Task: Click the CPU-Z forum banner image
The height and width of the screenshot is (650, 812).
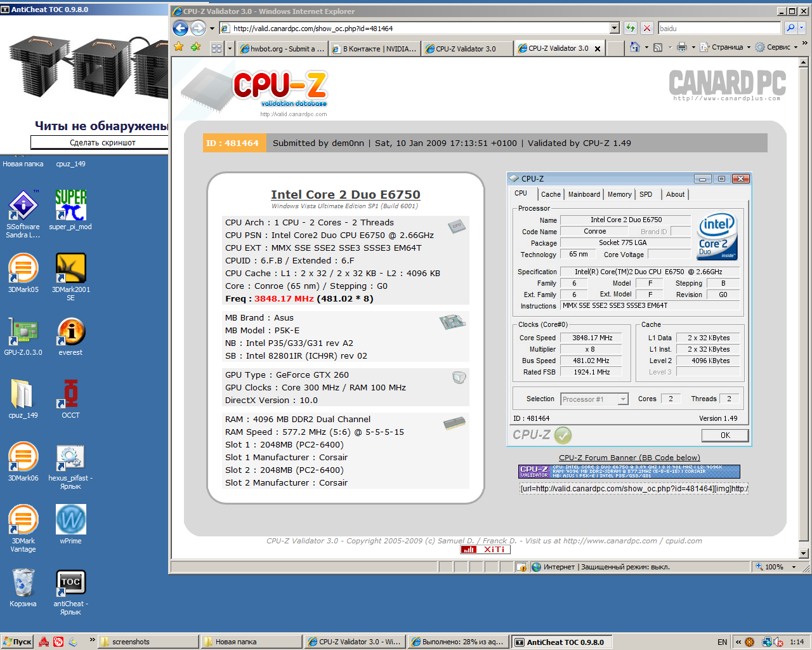Action: [x=629, y=472]
